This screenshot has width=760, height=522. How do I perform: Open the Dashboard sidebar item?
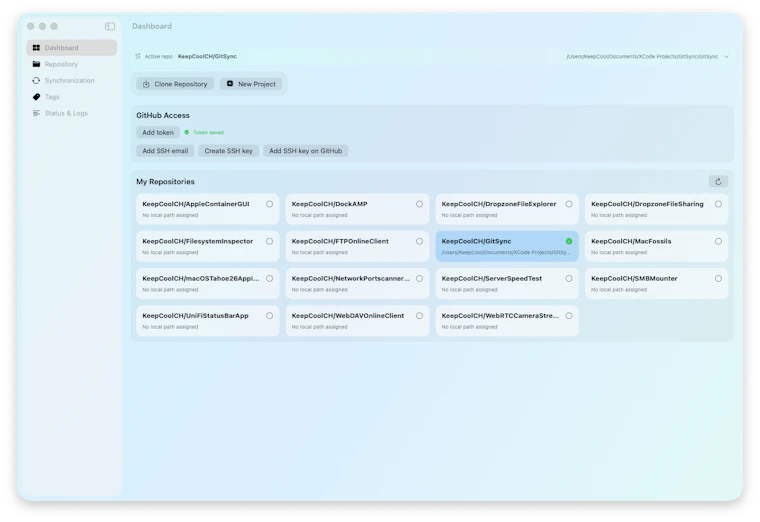[72, 47]
